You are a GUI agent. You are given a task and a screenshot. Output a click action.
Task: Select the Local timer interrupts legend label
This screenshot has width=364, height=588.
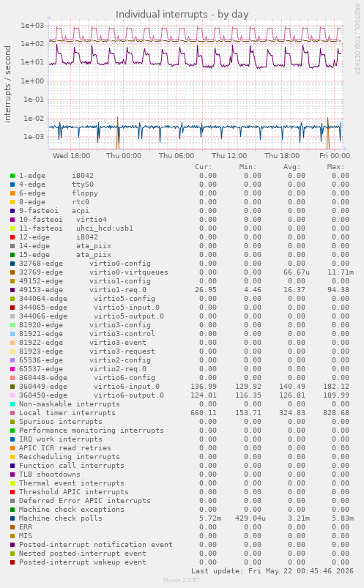pos(67,413)
